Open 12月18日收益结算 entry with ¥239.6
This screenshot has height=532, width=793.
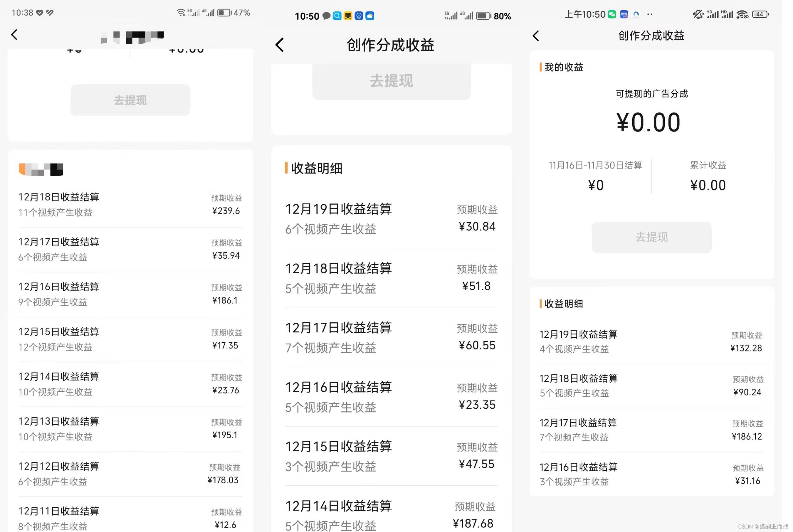click(130, 205)
